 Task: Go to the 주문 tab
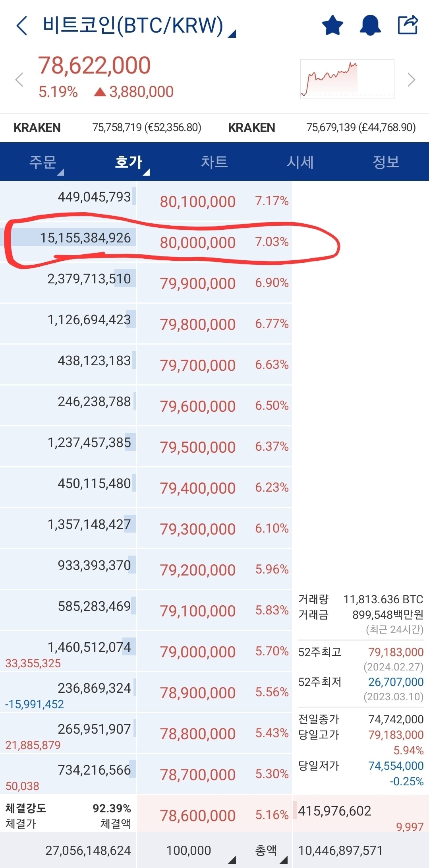[44, 161]
